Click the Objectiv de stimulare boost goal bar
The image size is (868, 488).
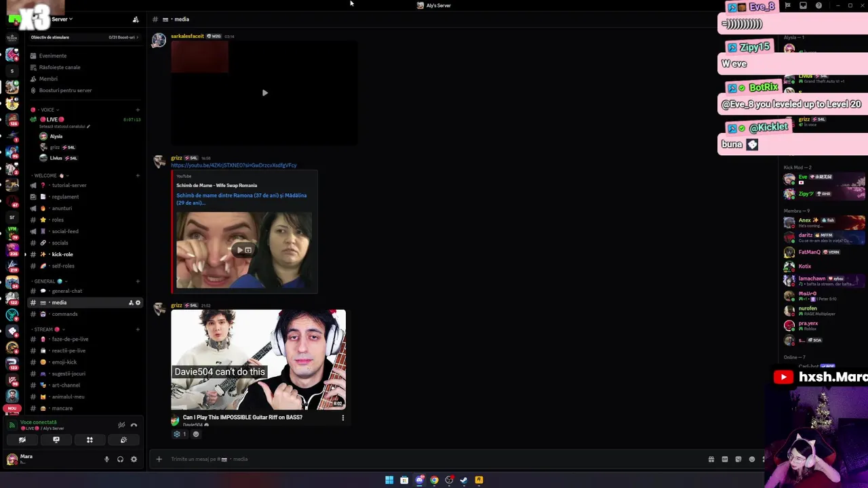(x=84, y=37)
